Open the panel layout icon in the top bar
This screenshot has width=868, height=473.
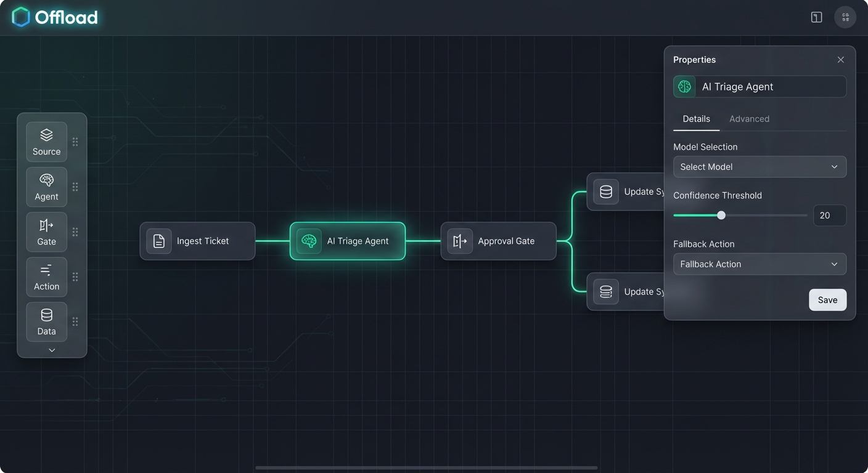[x=816, y=17]
